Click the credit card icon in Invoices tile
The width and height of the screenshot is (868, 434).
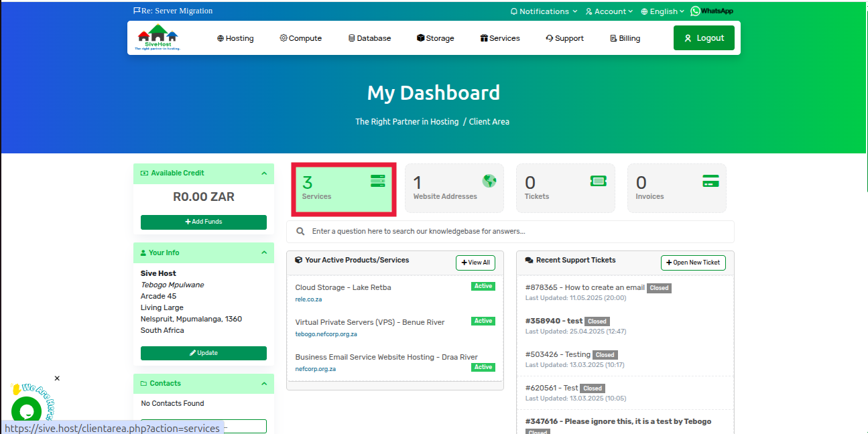710,181
